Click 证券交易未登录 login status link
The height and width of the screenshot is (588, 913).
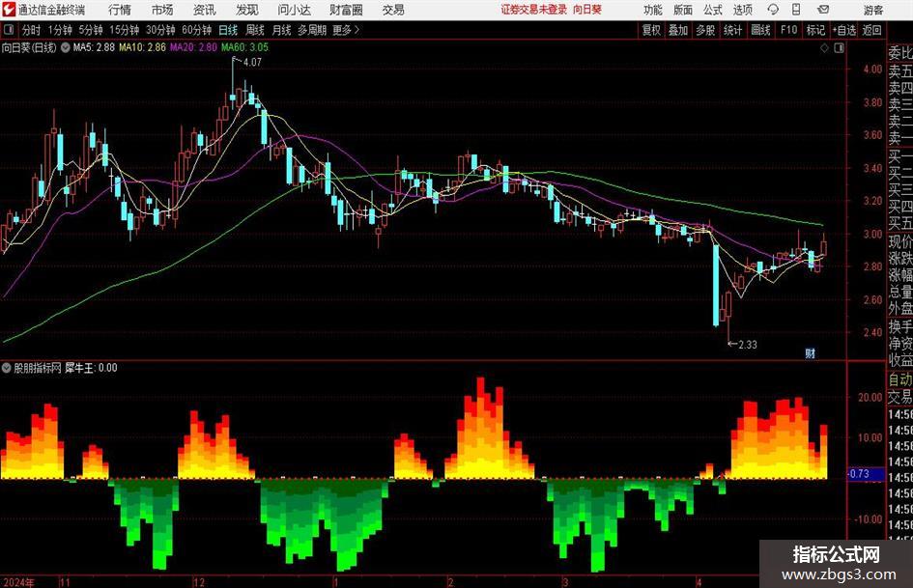click(534, 10)
